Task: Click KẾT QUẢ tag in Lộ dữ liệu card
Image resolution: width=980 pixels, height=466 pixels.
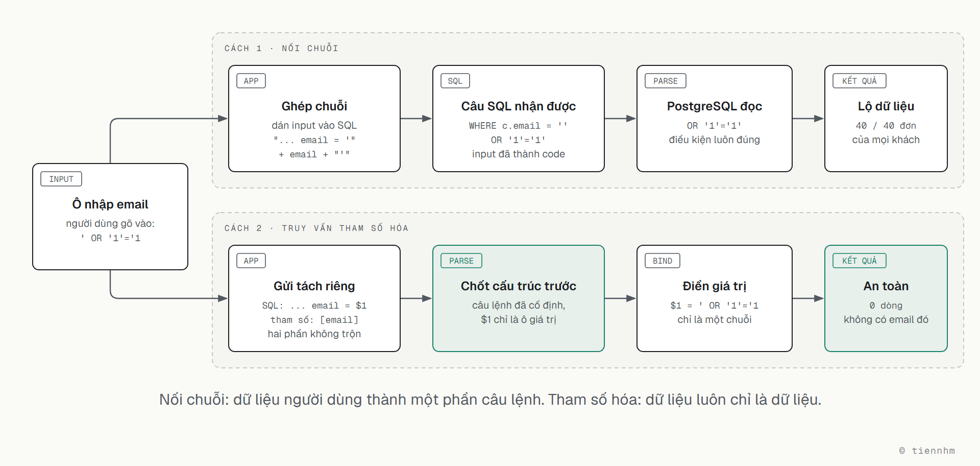Action: (860, 81)
